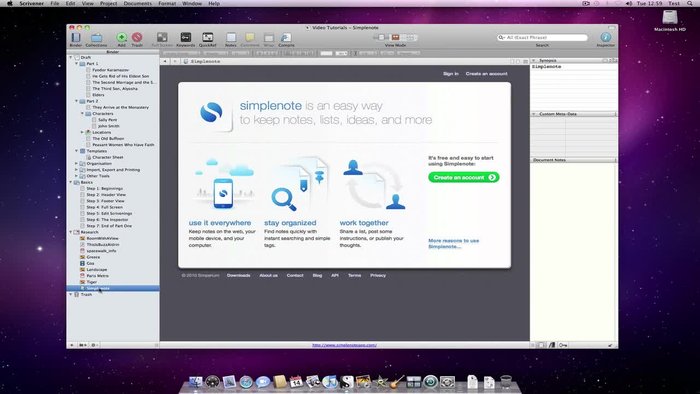Click the Notes toolbar icon
Screen dimensions: 700x394
pyautogui.click(x=231, y=37)
